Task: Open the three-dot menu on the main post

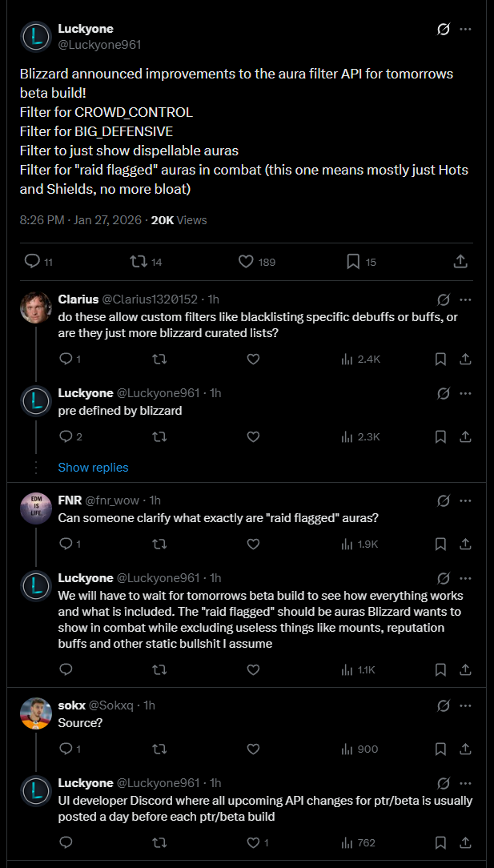Action: click(x=466, y=30)
